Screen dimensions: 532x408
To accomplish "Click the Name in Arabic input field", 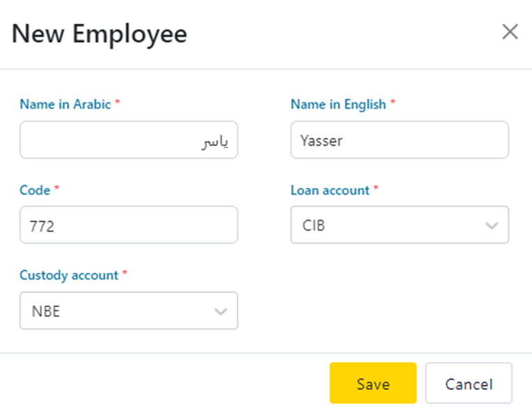I will pyautogui.click(x=129, y=140).
